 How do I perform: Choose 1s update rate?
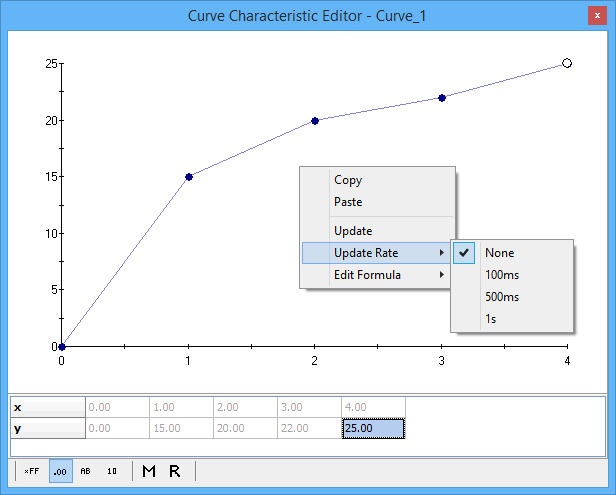492,319
